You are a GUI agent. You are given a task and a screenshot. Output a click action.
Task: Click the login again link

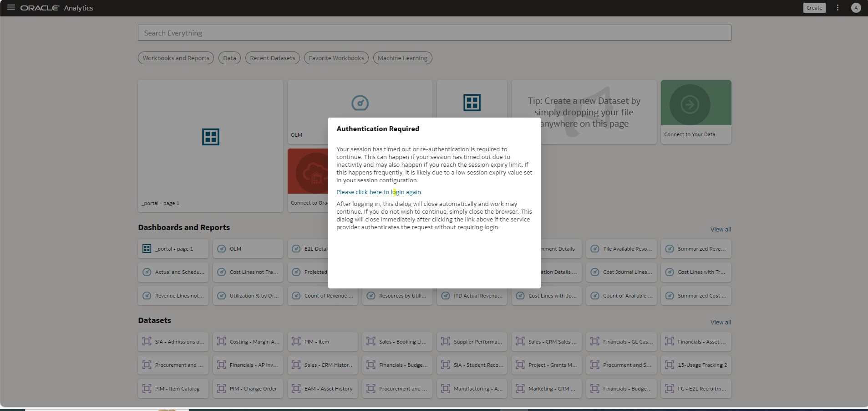379,192
